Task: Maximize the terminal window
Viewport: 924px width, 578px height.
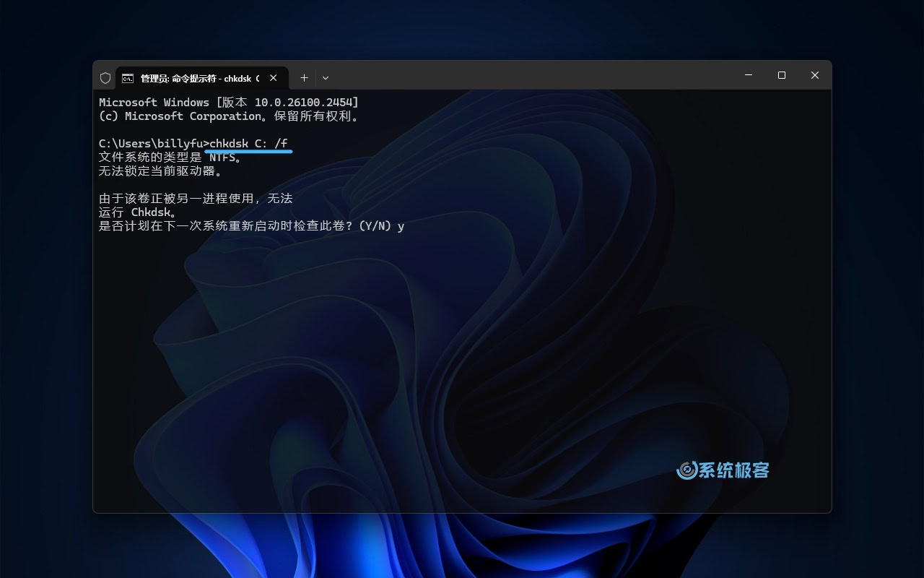Action: pyautogui.click(x=781, y=75)
